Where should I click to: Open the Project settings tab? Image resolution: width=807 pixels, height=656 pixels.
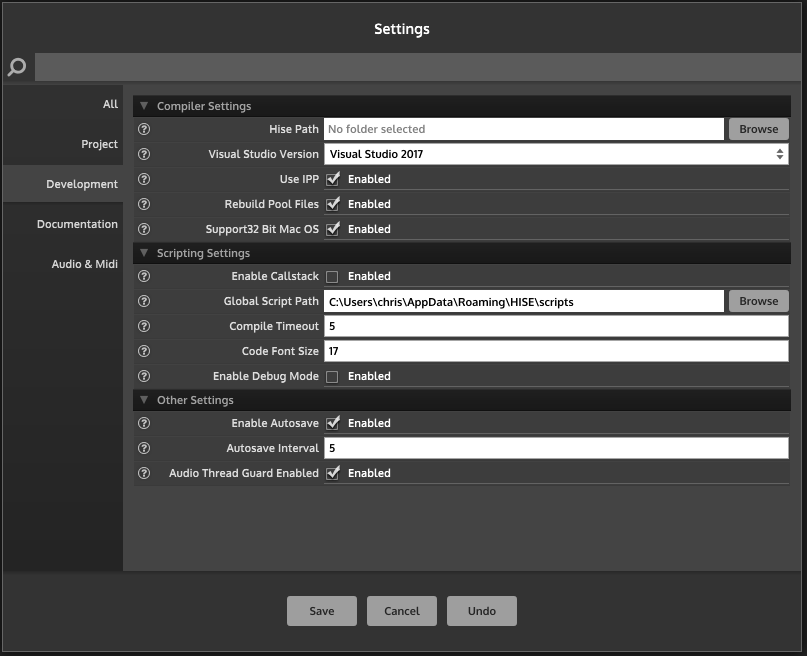[99, 144]
